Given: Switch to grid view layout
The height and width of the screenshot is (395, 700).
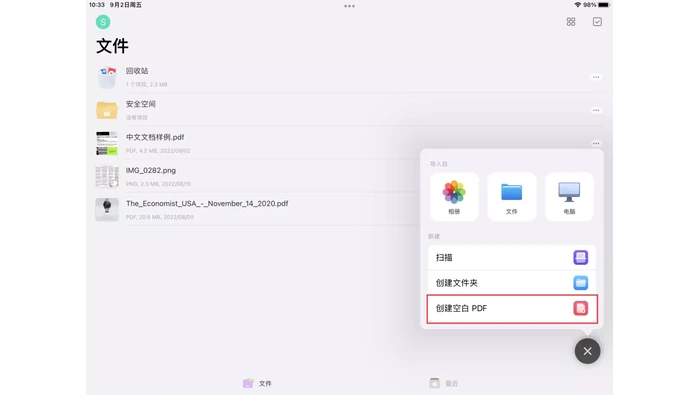Looking at the screenshot, I should click(x=571, y=22).
